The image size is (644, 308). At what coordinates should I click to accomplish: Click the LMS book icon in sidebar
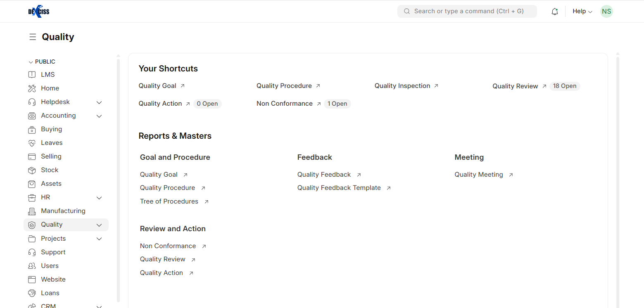point(32,75)
